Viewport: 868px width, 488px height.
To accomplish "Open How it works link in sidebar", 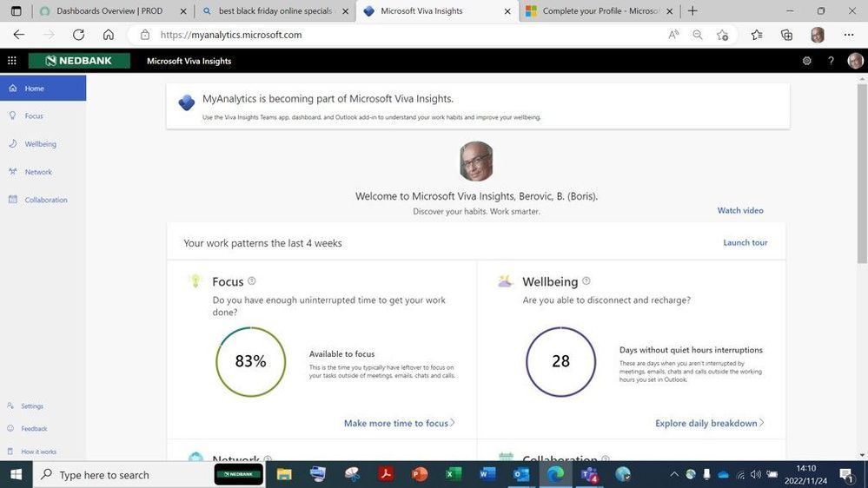I will point(38,452).
